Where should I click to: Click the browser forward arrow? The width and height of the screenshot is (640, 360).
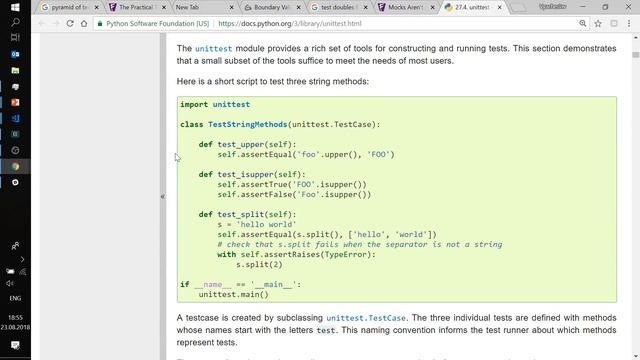click(x=56, y=24)
